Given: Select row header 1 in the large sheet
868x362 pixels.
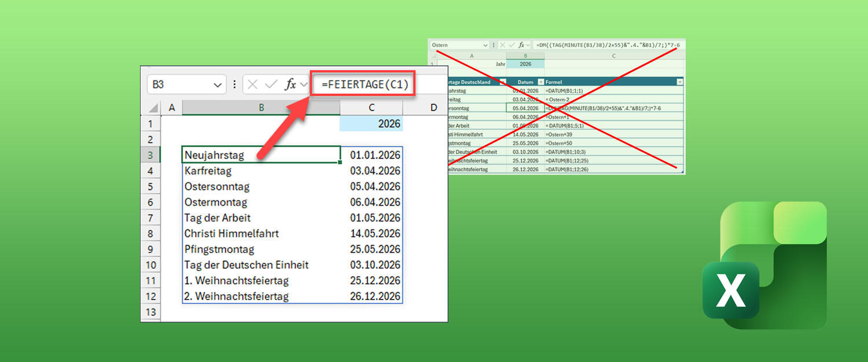Looking at the screenshot, I should 151,123.
